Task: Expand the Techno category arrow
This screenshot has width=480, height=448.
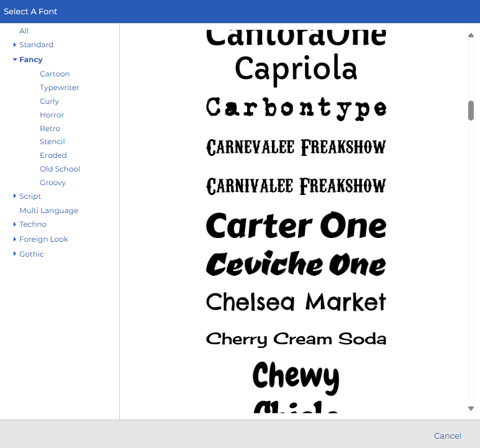Action: click(14, 224)
